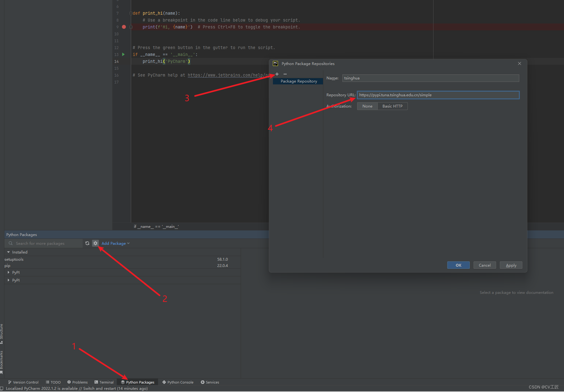This screenshot has height=392, width=564.
Task: Toggle tool window bars via status bar corner icon
Action: pyautogui.click(x=2, y=389)
